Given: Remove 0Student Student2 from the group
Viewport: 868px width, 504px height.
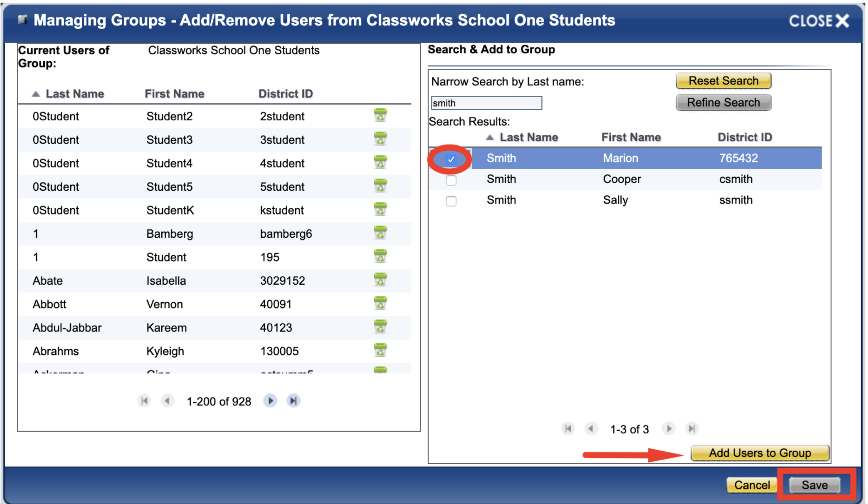Looking at the screenshot, I should [380, 115].
